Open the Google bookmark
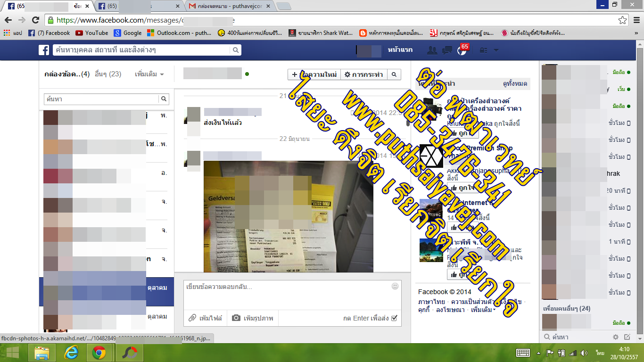Image resolution: width=644 pixels, height=362 pixels. [x=127, y=33]
